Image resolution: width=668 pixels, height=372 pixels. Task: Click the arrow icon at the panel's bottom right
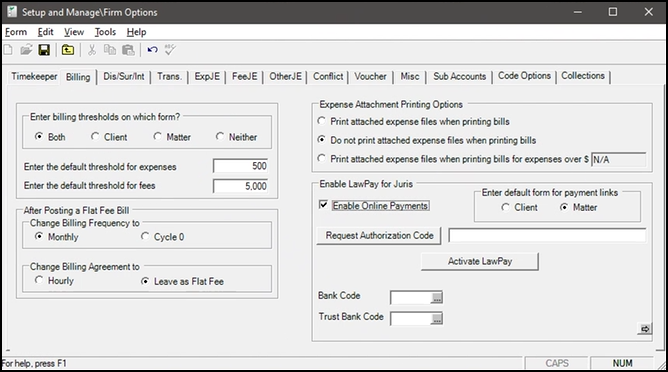pos(645,329)
